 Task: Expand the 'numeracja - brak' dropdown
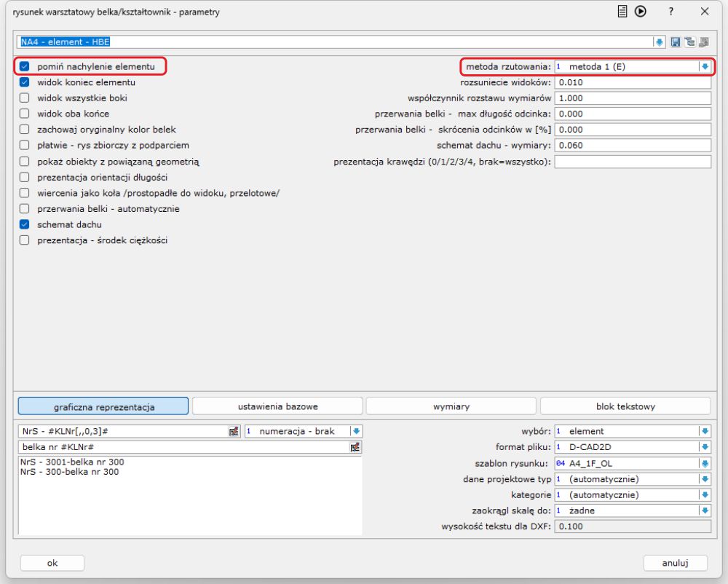(x=356, y=431)
